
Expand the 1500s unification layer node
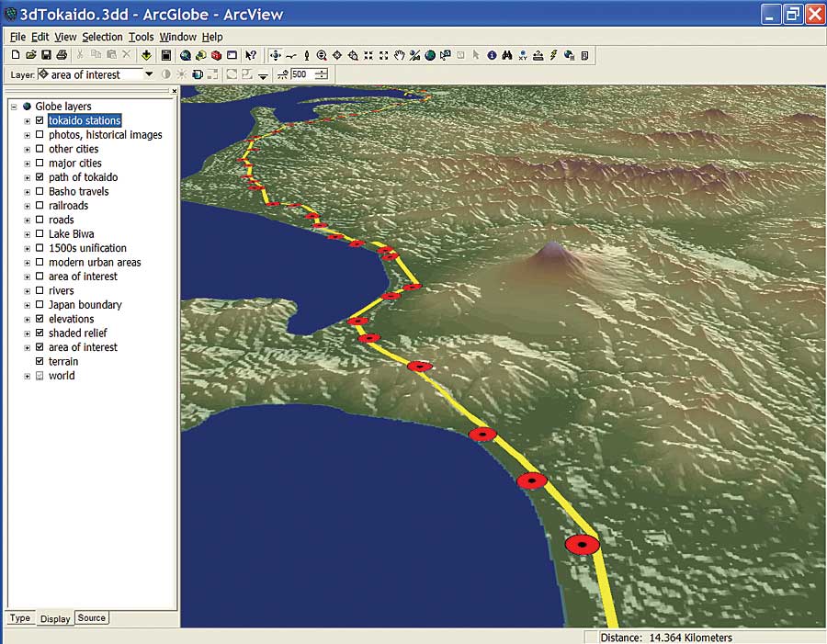(x=27, y=248)
